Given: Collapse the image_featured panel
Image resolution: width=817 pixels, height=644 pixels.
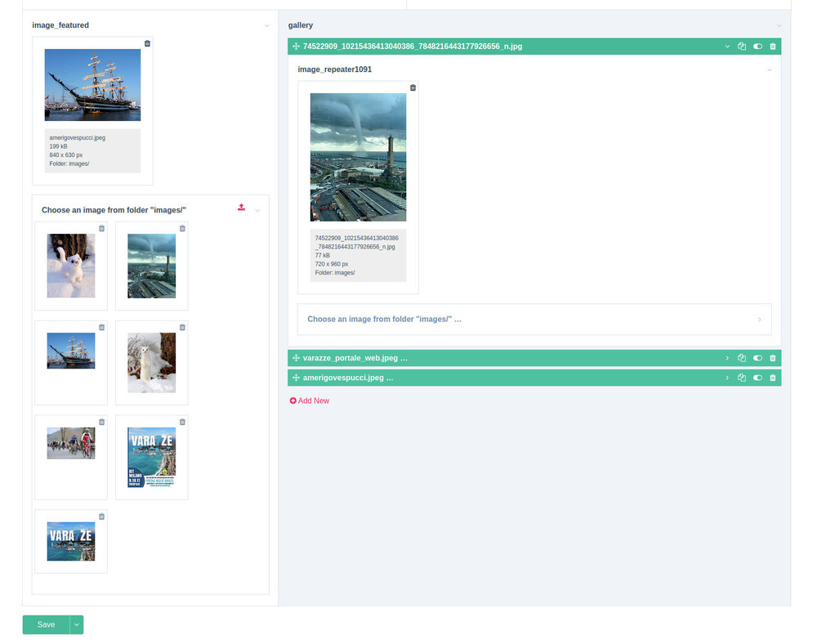Looking at the screenshot, I should (266, 25).
